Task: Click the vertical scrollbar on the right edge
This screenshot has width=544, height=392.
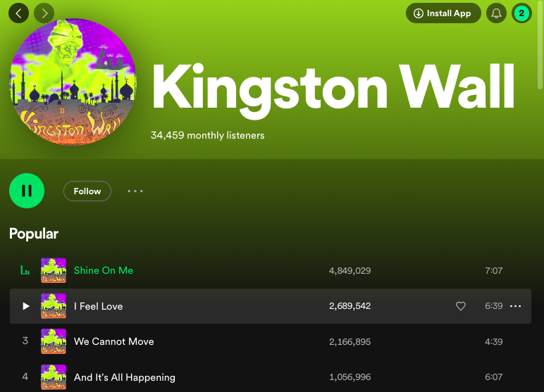Action: pos(540,45)
